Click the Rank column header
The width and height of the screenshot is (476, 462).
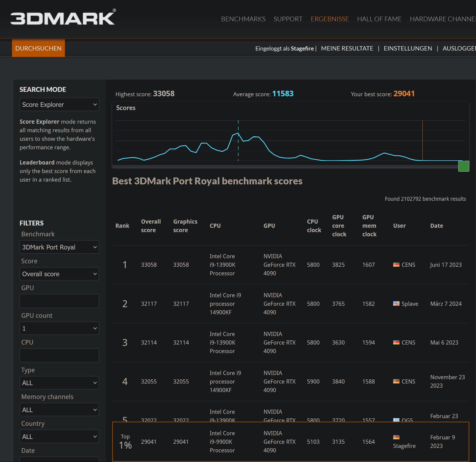tap(122, 226)
